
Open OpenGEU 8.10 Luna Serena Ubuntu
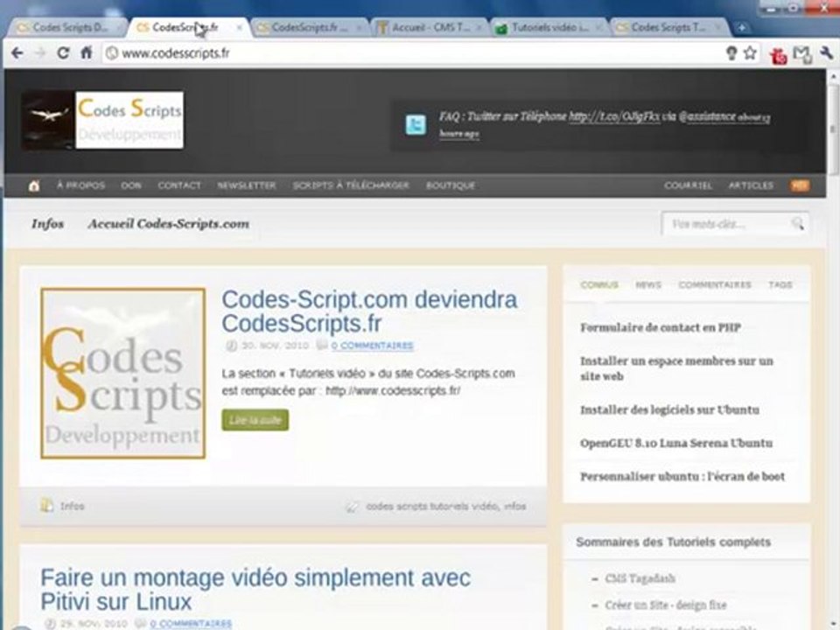point(676,443)
